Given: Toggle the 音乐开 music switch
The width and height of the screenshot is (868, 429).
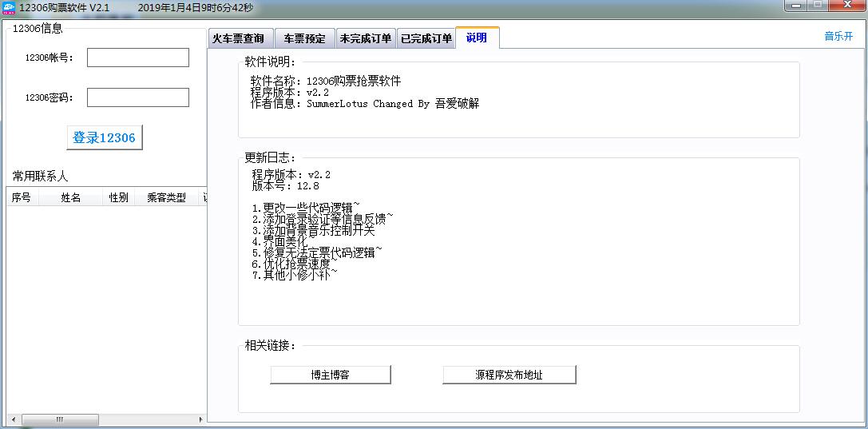Looking at the screenshot, I should [838, 37].
